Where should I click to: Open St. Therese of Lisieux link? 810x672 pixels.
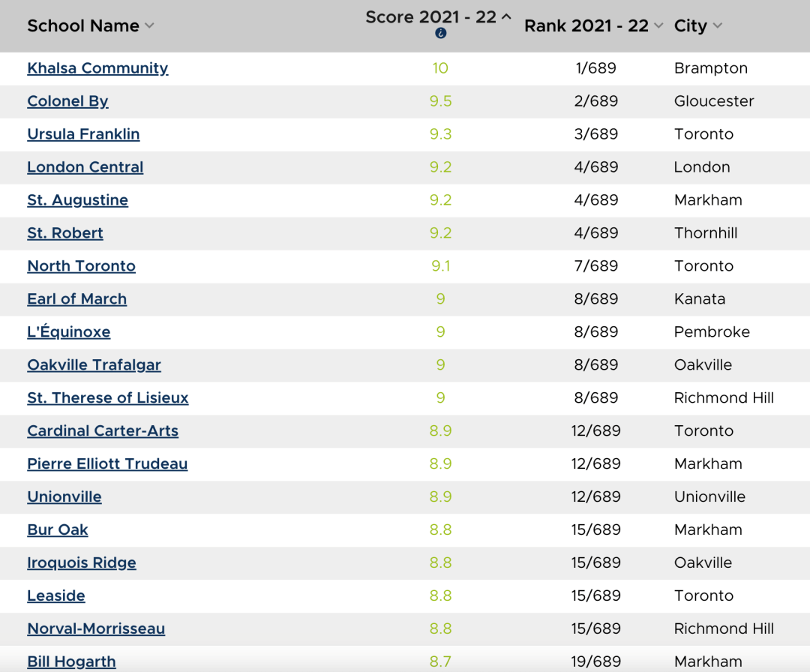pos(108,398)
